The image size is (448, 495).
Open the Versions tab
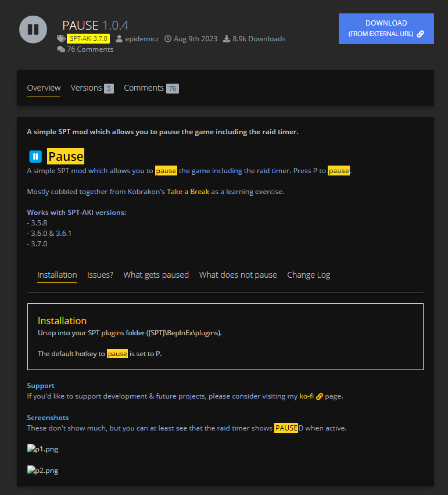click(86, 88)
